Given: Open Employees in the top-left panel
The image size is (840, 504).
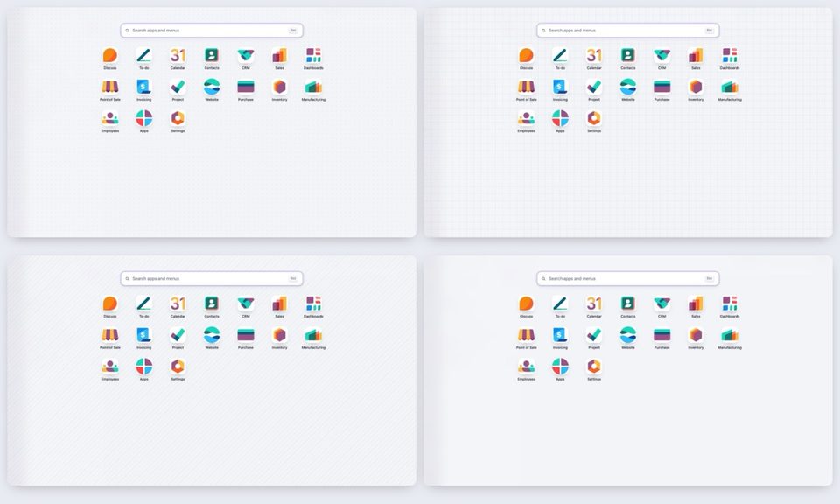Looking at the screenshot, I should [x=110, y=118].
